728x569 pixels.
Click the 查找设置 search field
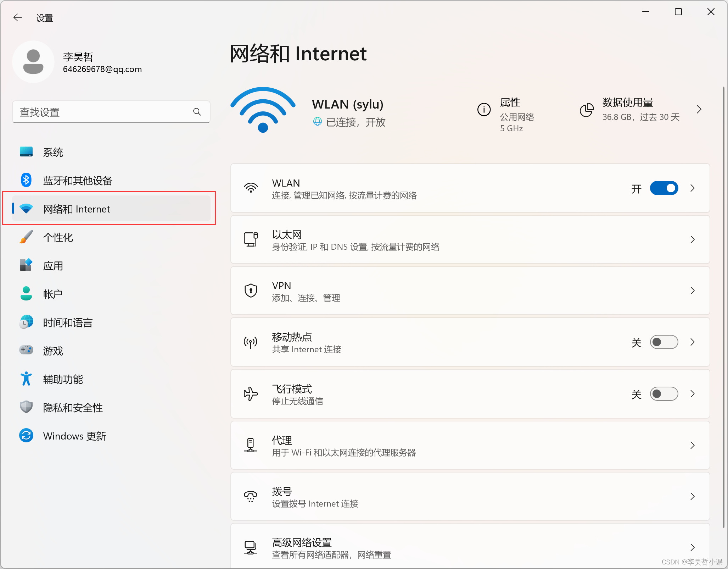103,112
